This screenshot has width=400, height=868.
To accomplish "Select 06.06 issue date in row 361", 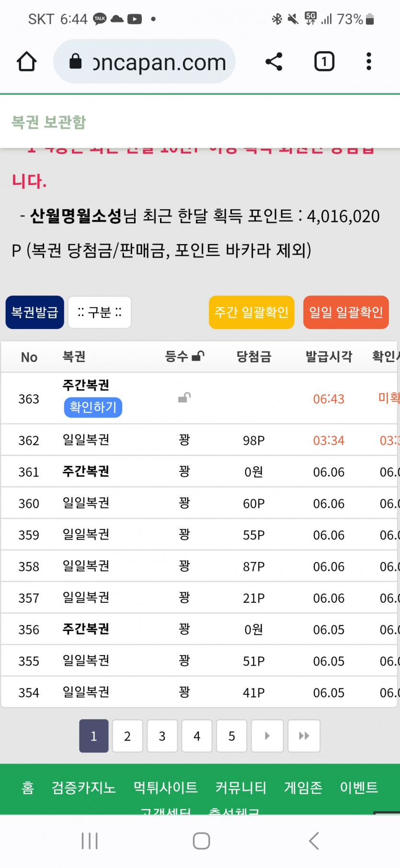I will [329, 472].
